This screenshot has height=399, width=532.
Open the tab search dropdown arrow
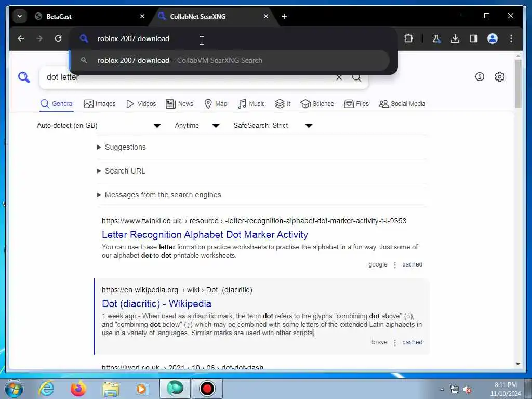pos(20,16)
